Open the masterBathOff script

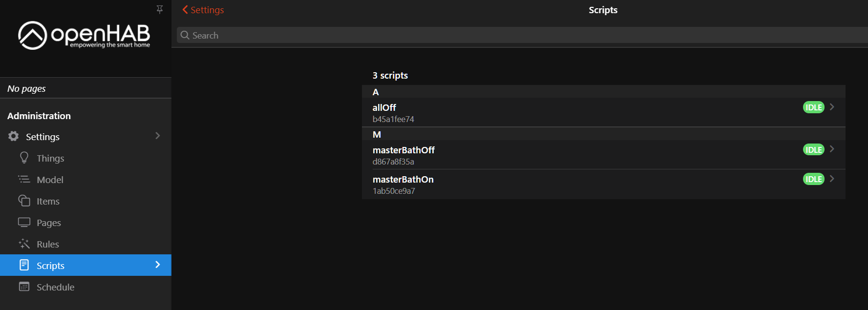pos(403,150)
